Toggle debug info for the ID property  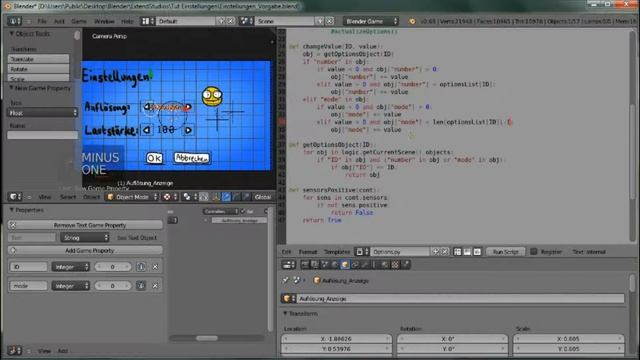(x=141, y=267)
